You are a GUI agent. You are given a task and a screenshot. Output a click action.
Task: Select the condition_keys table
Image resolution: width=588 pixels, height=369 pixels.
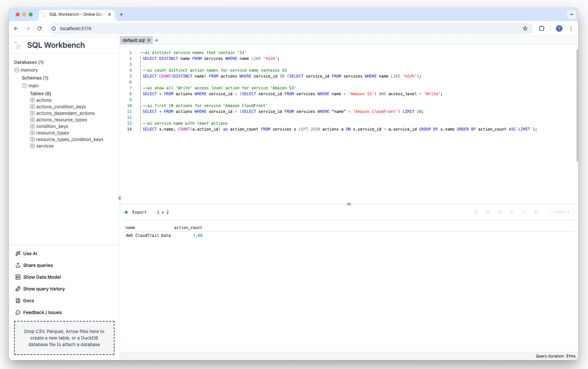pos(52,126)
